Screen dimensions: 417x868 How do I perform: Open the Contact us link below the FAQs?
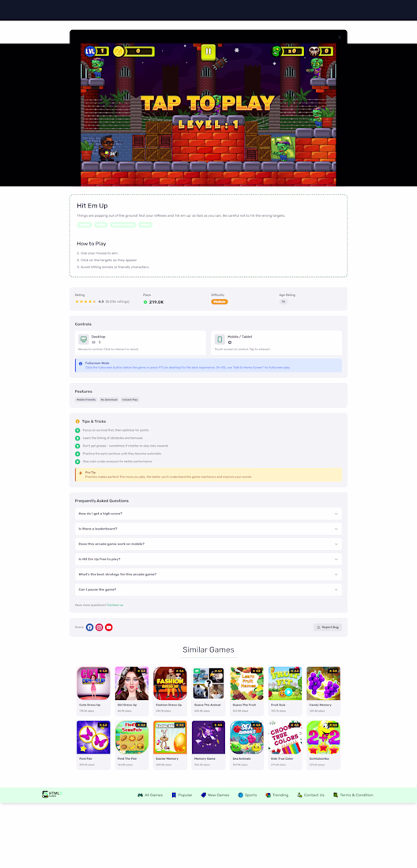click(x=115, y=605)
